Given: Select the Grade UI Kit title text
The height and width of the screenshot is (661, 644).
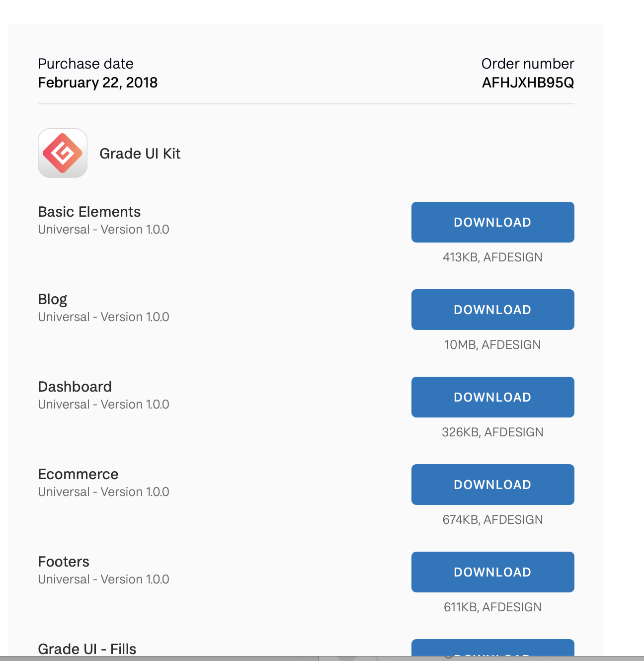Looking at the screenshot, I should (140, 154).
